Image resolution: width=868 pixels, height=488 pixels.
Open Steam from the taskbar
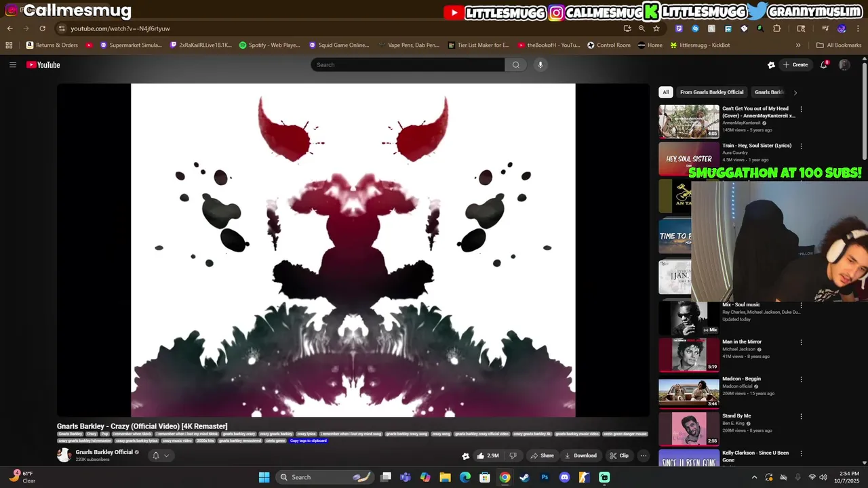525,477
